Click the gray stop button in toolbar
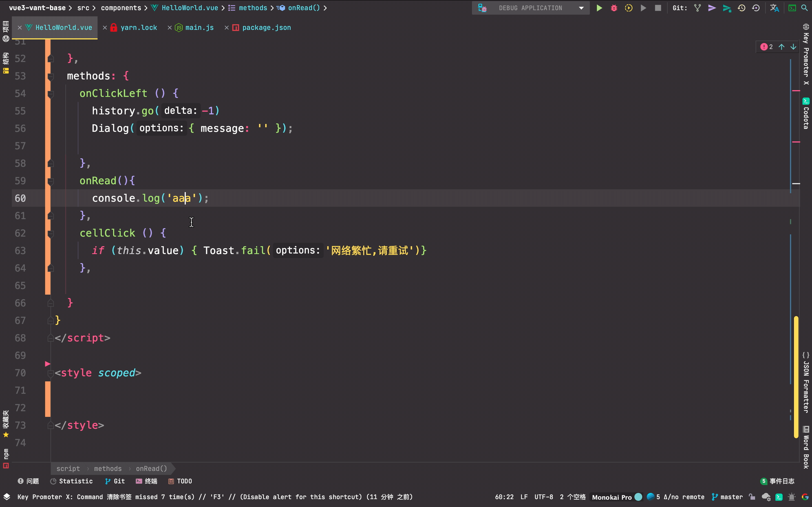This screenshot has width=812, height=507. pyautogui.click(x=658, y=8)
